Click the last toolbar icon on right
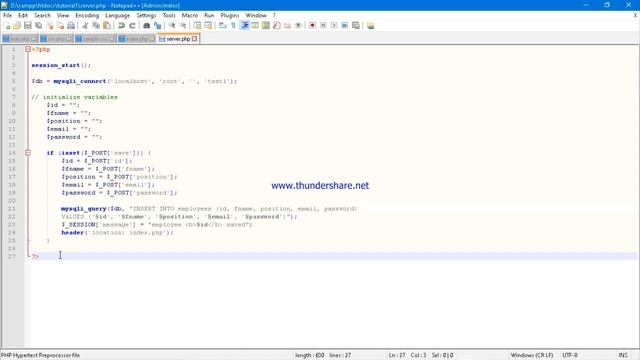 pyautogui.click(x=370, y=26)
